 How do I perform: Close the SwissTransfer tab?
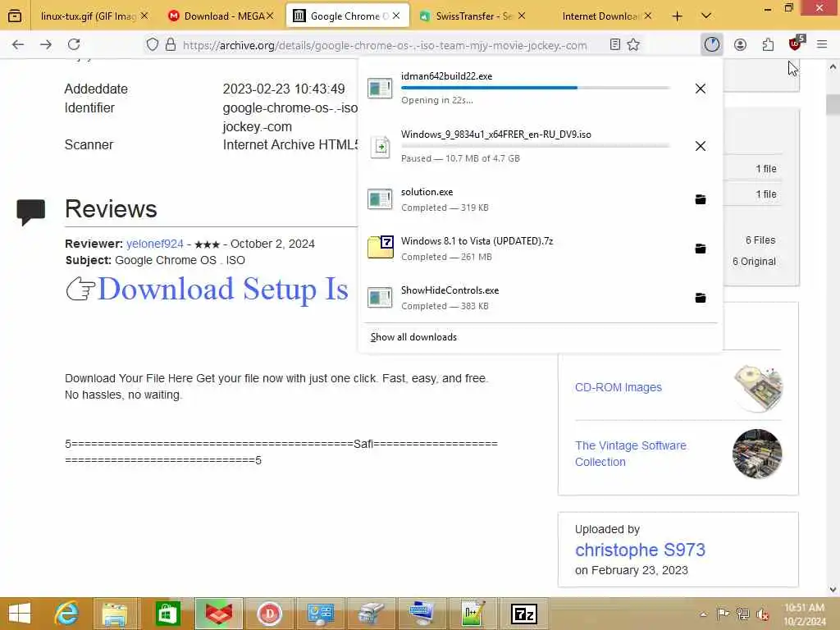coord(521,16)
